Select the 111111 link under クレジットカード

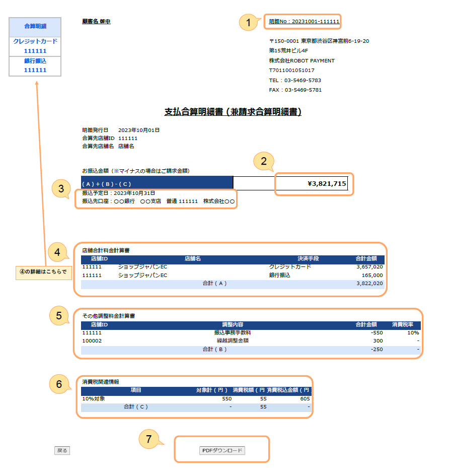click(35, 51)
